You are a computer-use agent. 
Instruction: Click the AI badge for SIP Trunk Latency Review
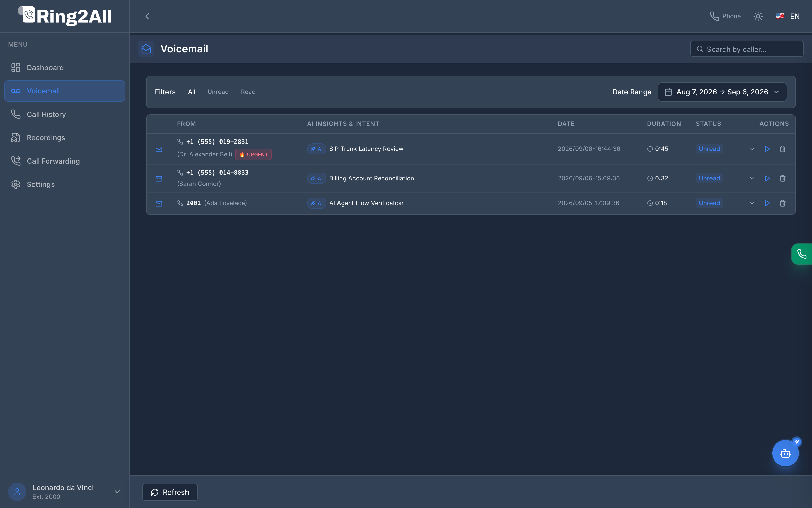coord(316,149)
